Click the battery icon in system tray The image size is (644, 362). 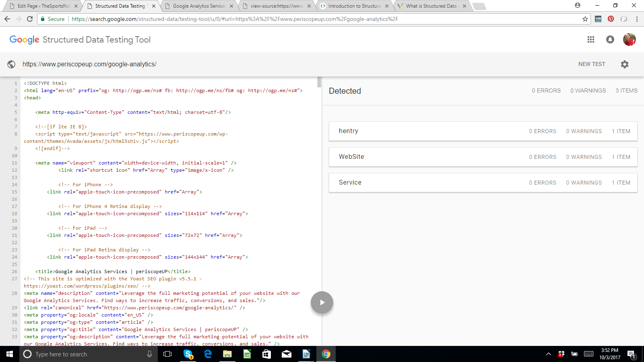(x=574, y=354)
